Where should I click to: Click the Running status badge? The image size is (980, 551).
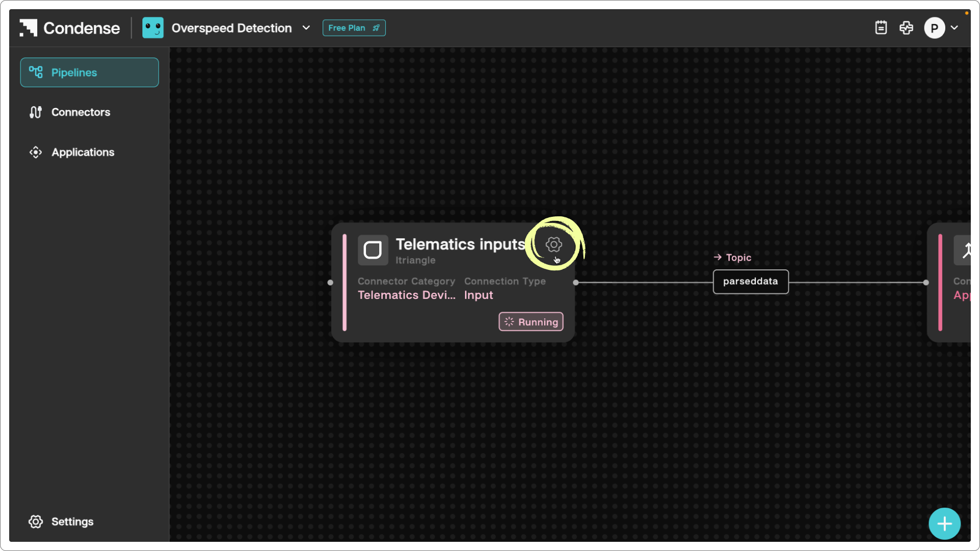[x=531, y=322]
